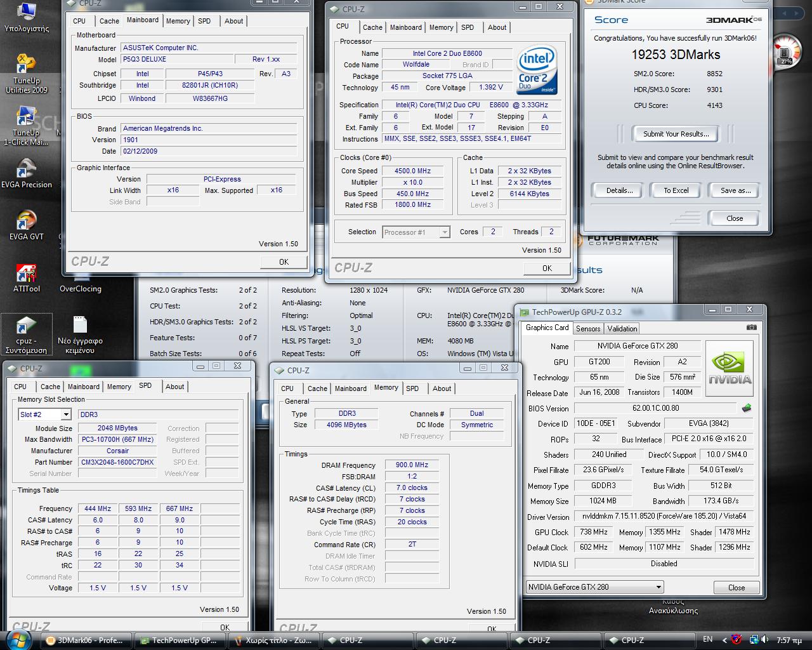The width and height of the screenshot is (812, 650).
Task: Open About tab in the Slot #2 SPD window
Action: [x=174, y=387]
